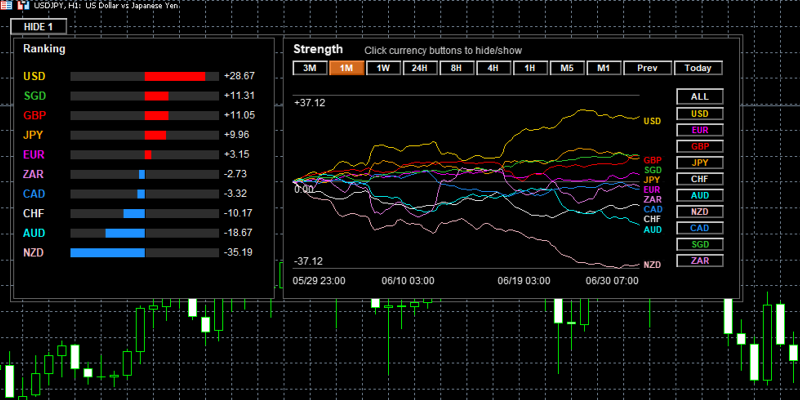The image size is (800, 400).
Task: Select the 1M timeframe tab
Action: tap(346, 68)
